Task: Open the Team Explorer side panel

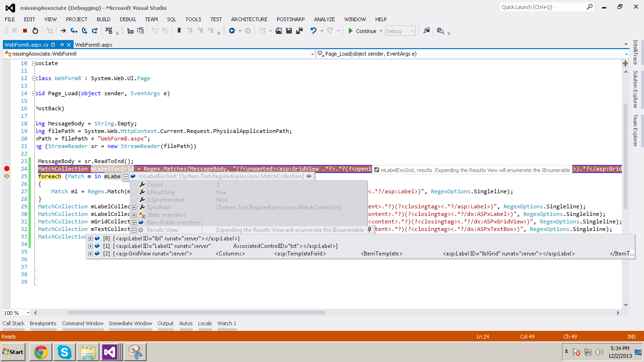Action: (635, 130)
